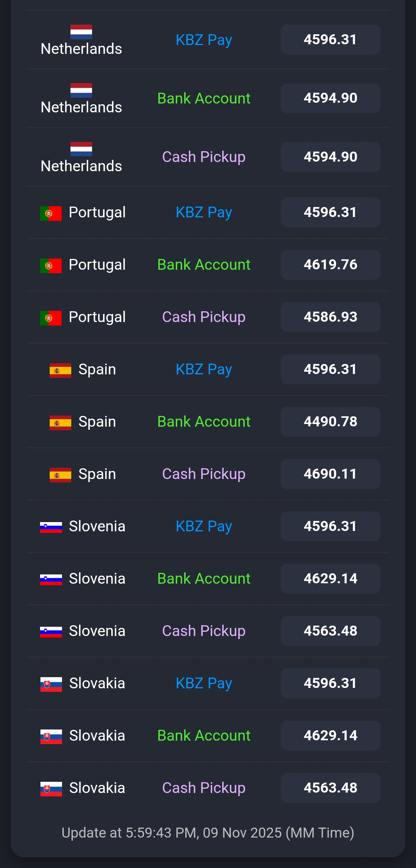The height and width of the screenshot is (868, 416).
Task: Tap the Slovakia flag in the KBZ Pay row
Action: point(51,684)
